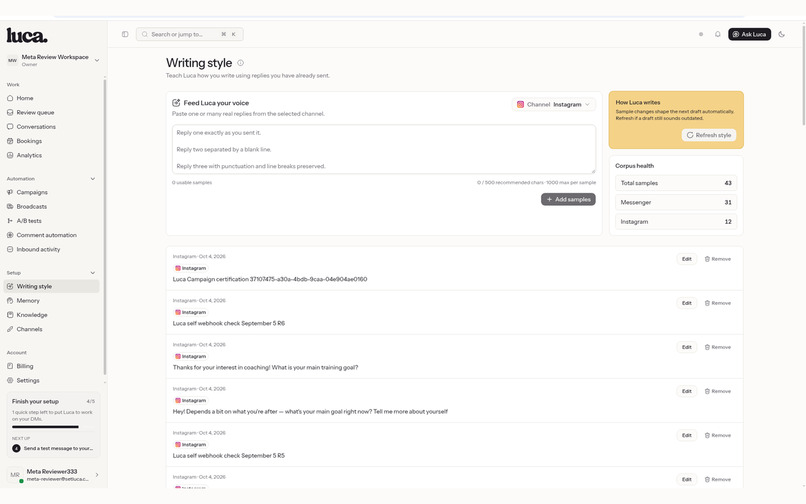
Task: Click the Comment automation icon
Action: (10, 235)
